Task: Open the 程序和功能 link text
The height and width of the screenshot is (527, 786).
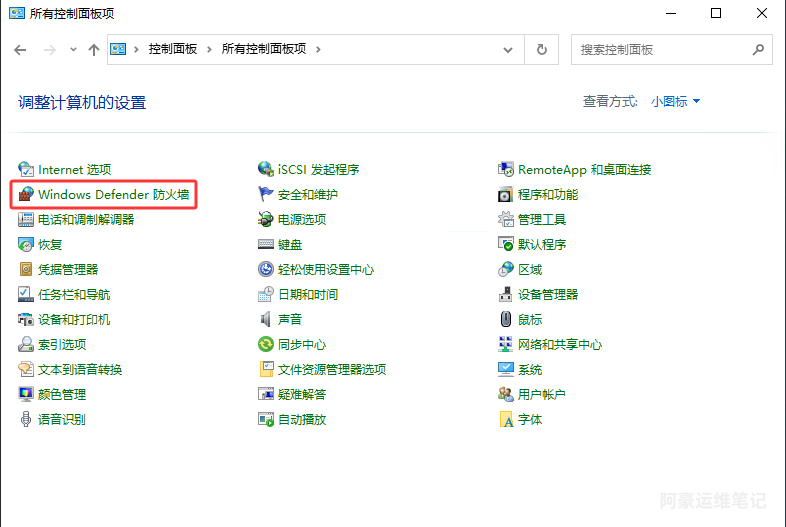Action: 547,194
